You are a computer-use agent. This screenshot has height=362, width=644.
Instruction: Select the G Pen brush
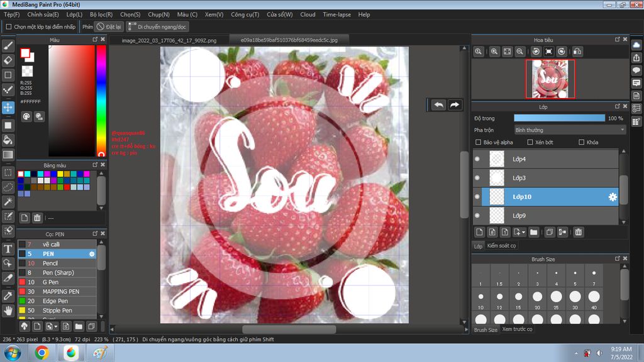pos(57,282)
